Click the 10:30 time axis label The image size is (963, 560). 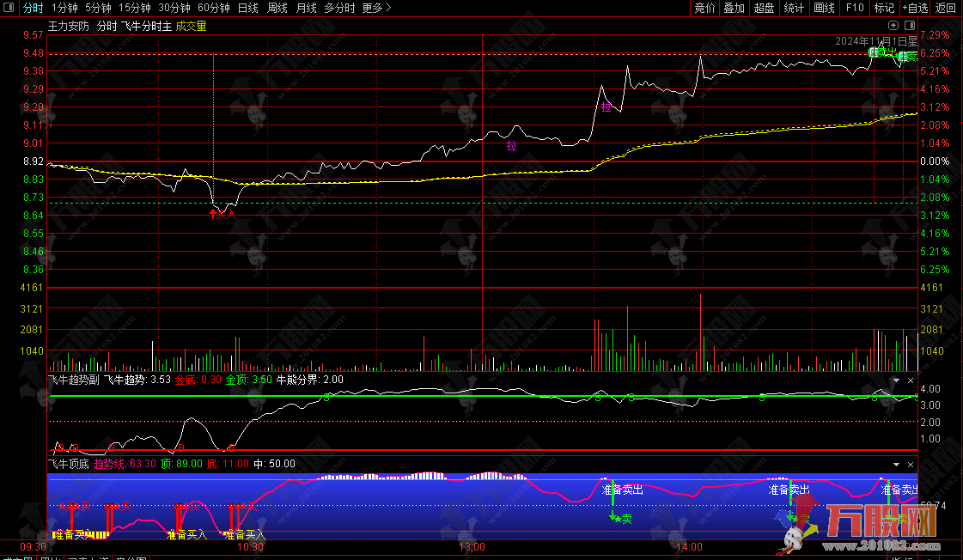pyautogui.click(x=250, y=547)
